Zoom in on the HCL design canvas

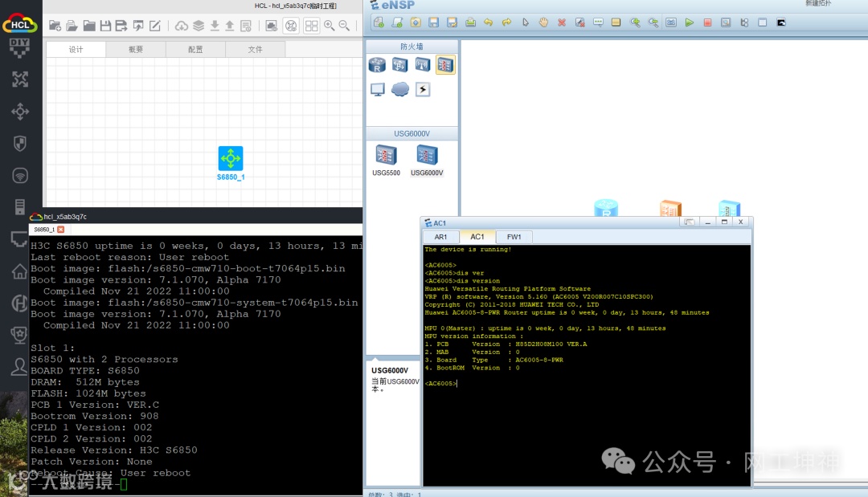pos(330,26)
